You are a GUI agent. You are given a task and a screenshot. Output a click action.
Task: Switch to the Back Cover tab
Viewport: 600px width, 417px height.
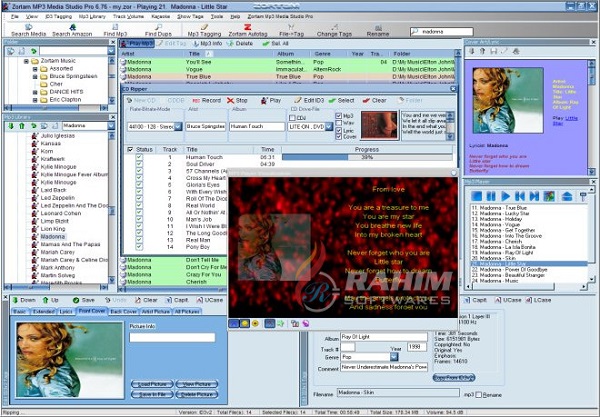click(x=123, y=312)
